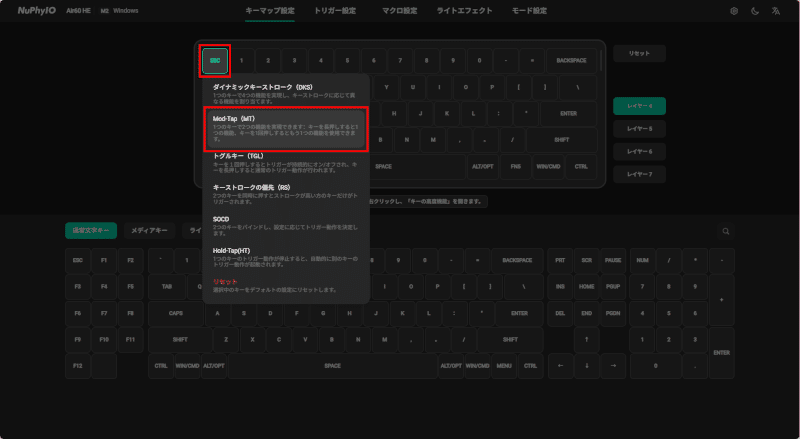Select the F12 key in the palette

click(78, 365)
